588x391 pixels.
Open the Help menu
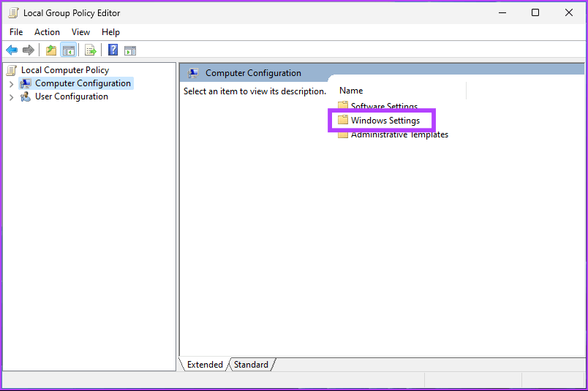(110, 32)
